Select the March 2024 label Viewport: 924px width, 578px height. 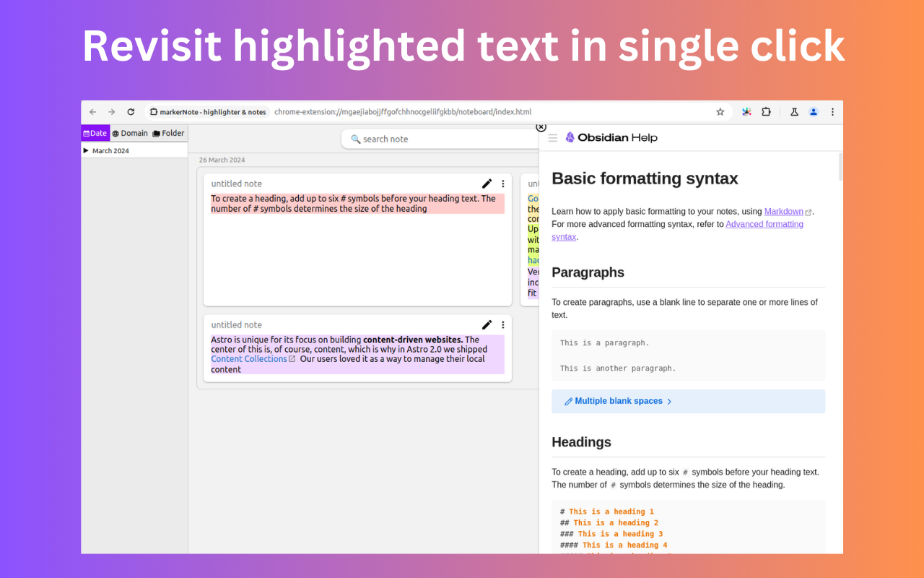coord(110,151)
